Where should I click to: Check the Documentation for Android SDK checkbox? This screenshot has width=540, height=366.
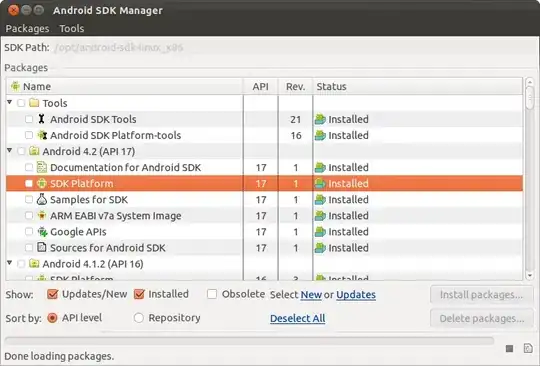click(29, 167)
